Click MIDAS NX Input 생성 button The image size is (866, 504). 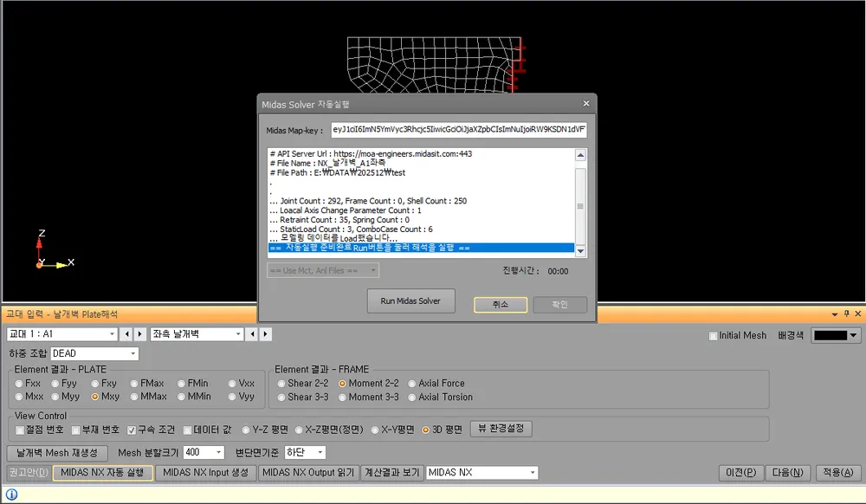[205, 473]
